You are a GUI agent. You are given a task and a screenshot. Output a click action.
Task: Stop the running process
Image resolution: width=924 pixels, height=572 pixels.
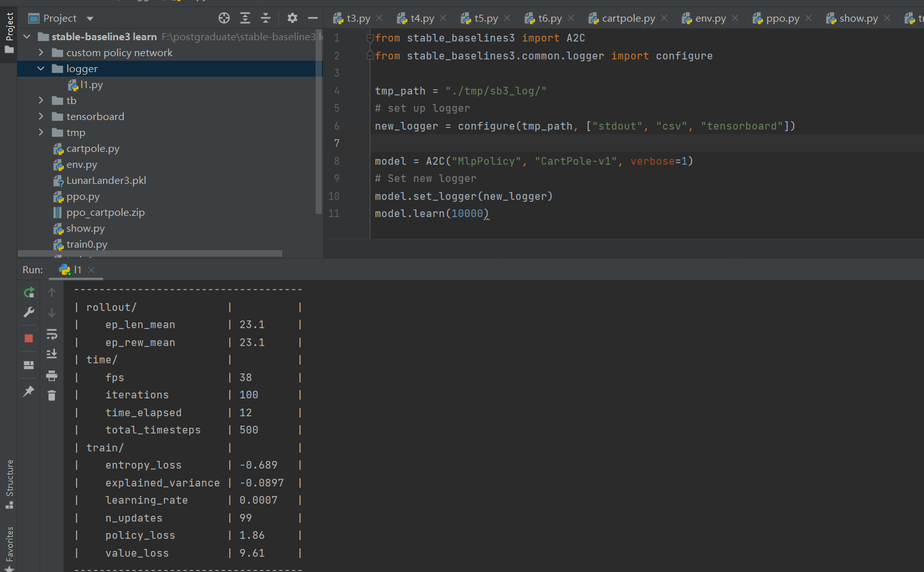tap(29, 338)
